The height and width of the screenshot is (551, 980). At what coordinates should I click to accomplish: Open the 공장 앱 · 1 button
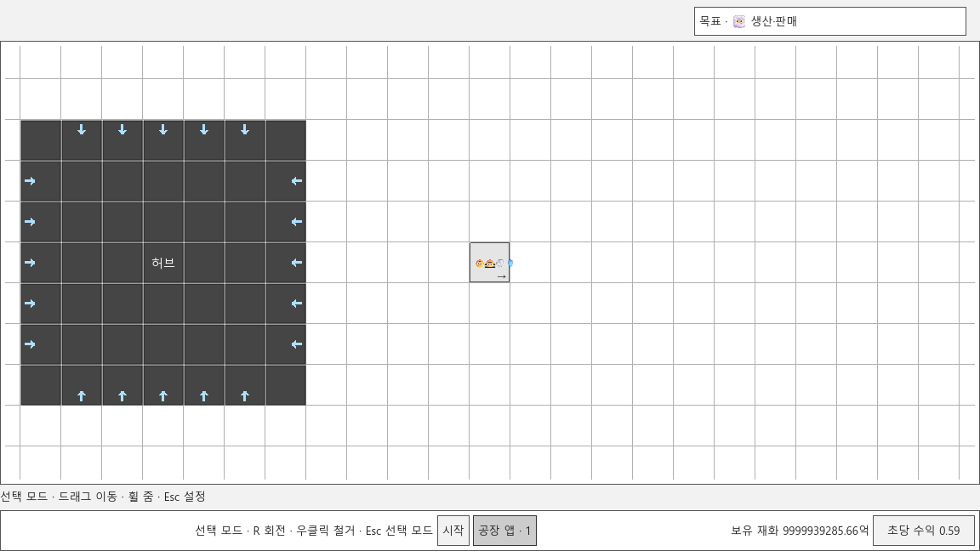[504, 531]
